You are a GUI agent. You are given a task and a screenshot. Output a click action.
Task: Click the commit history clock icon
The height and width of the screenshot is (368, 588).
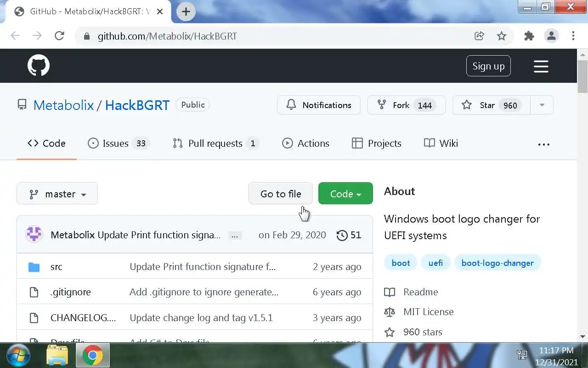click(x=342, y=235)
